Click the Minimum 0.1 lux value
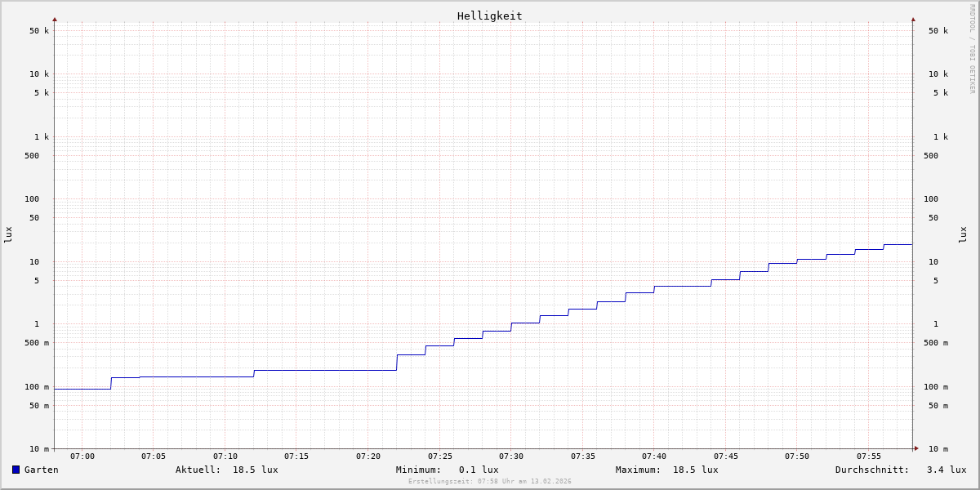 coord(478,470)
